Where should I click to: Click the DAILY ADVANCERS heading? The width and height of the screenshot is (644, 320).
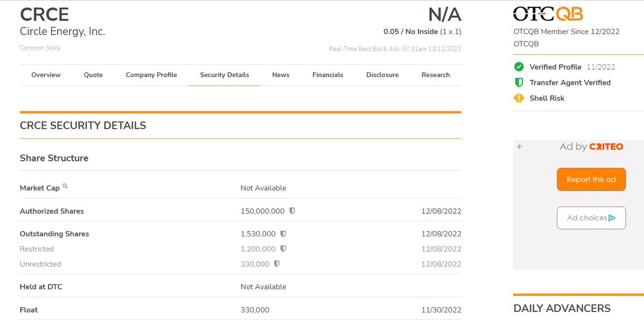562,308
